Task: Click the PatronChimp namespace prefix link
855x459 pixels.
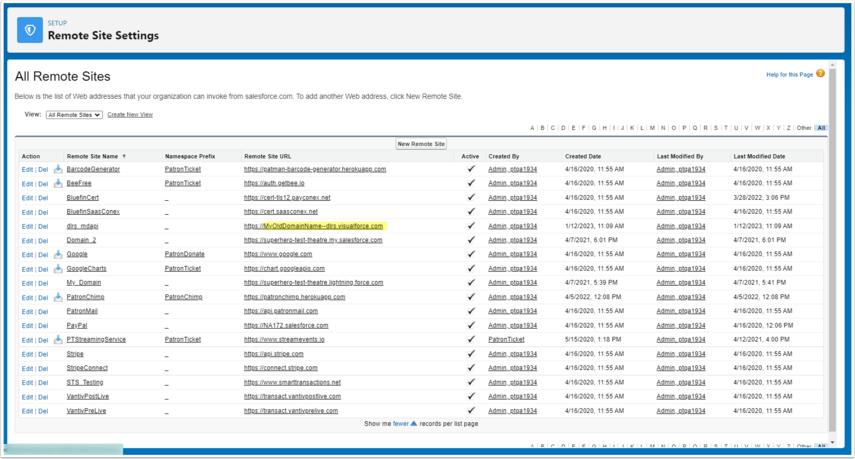Action: 183,297
